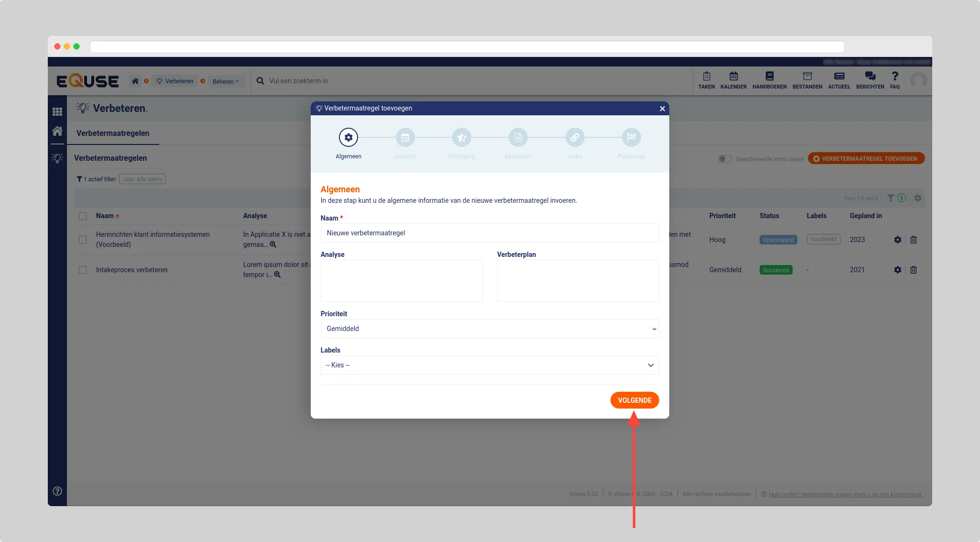Delete the Intakeproces verbeteren row via trash icon

913,270
